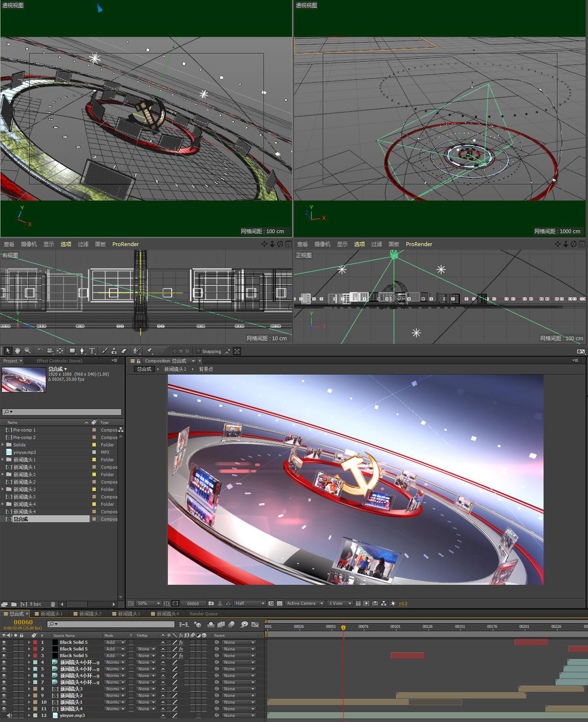Select the Roto Brush tool
Screen dimensions: 588x722
coord(137,351)
